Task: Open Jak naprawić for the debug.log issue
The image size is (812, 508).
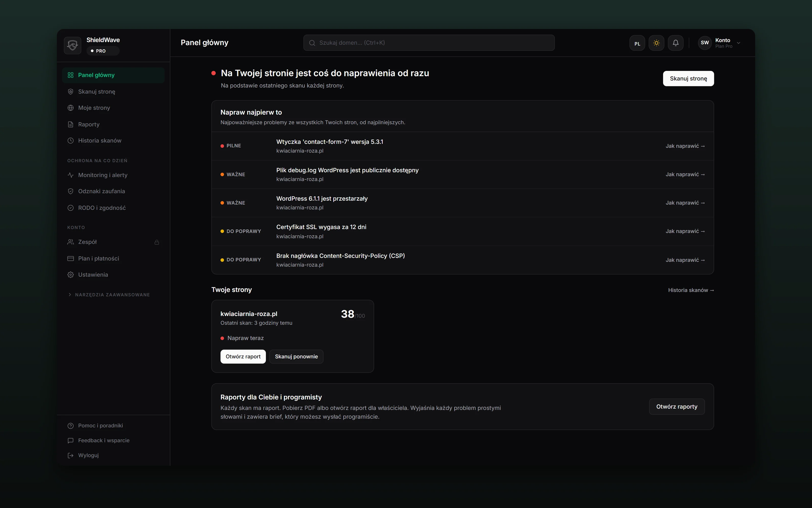Action: point(685,174)
